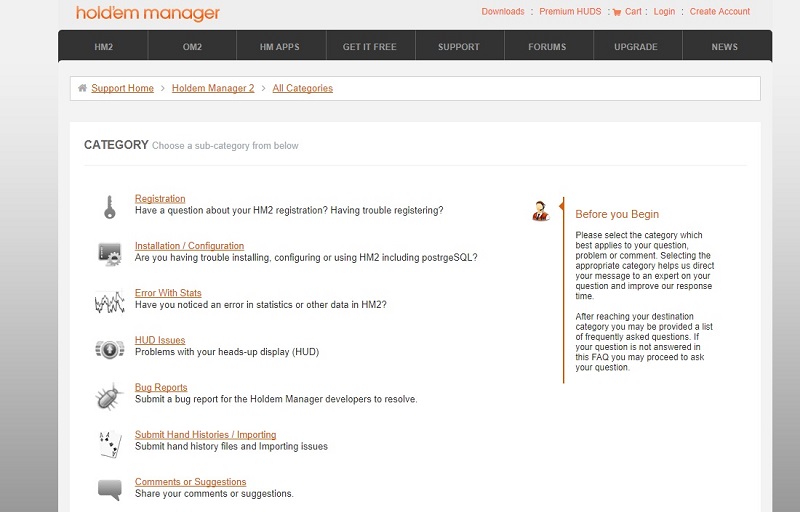Follow the Submit Hand Histories / Importing link
Viewport: 800px width, 512px height.
tap(205, 435)
